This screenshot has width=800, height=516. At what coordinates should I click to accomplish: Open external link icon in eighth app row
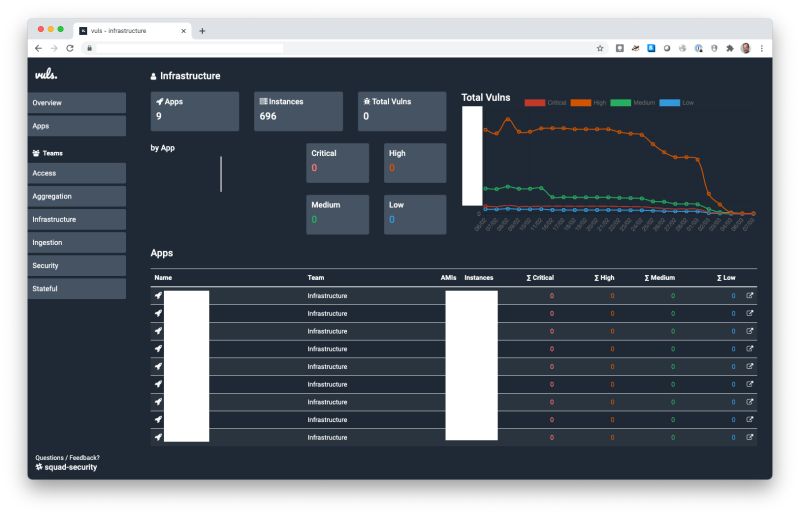pos(749,420)
